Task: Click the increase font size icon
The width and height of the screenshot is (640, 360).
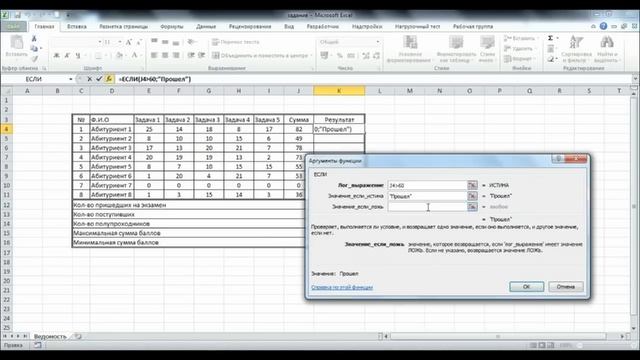Action: pos(129,42)
